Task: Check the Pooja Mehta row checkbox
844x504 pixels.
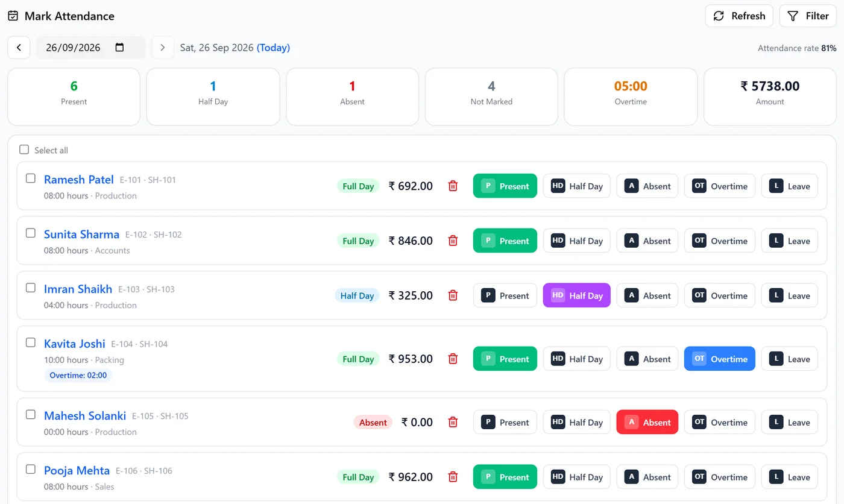Action: [x=31, y=469]
